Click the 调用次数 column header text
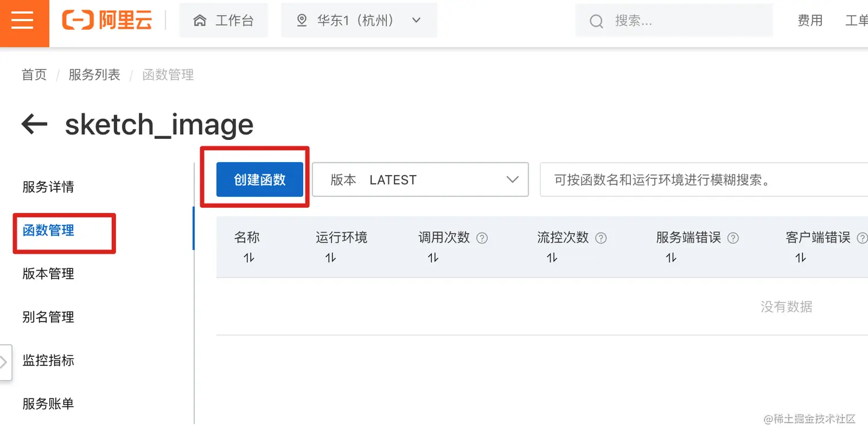Image resolution: width=868 pixels, height=437 pixels. (x=444, y=237)
